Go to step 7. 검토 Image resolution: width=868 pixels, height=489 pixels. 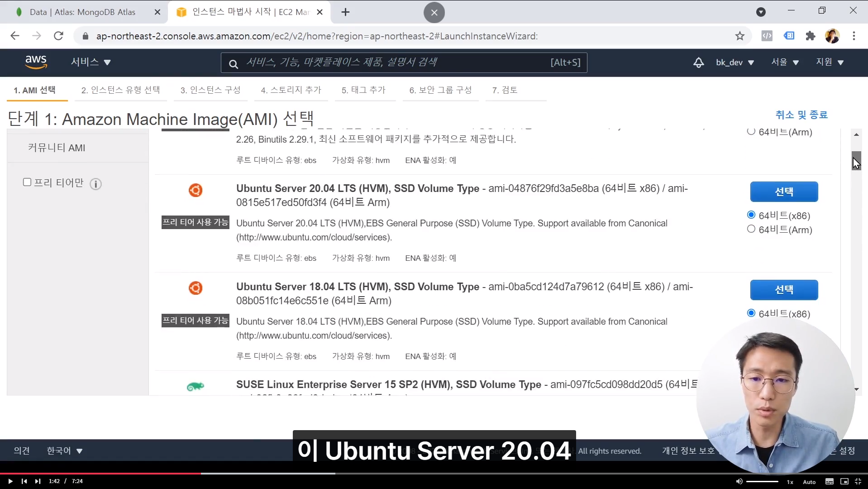pos(505,90)
